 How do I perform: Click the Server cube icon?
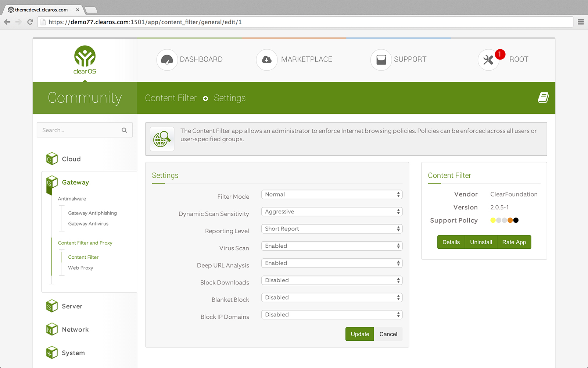pyautogui.click(x=52, y=306)
